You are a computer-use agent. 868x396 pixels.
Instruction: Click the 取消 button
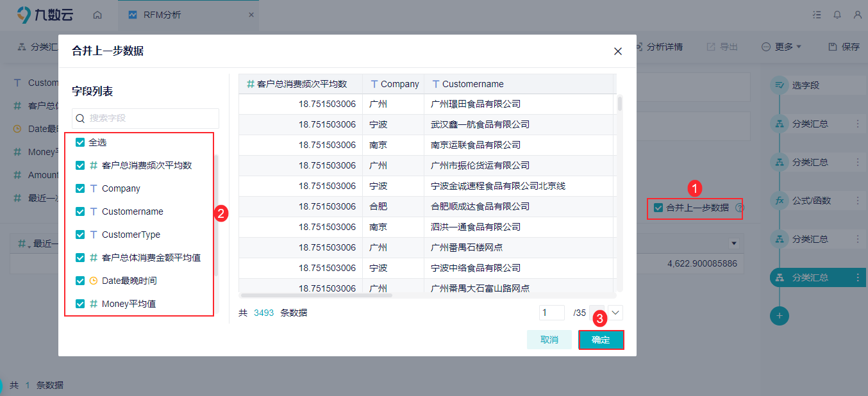(549, 340)
